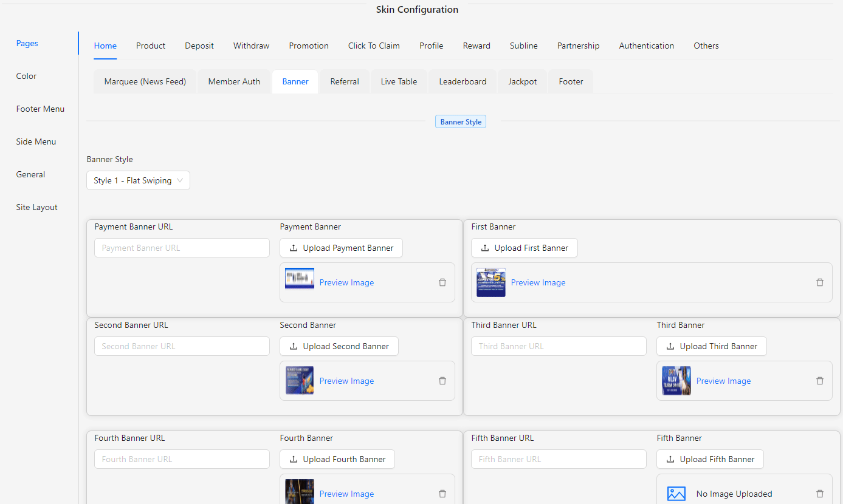This screenshot has width=843, height=504.
Task: Open Color section in left sidebar
Action: coord(26,76)
